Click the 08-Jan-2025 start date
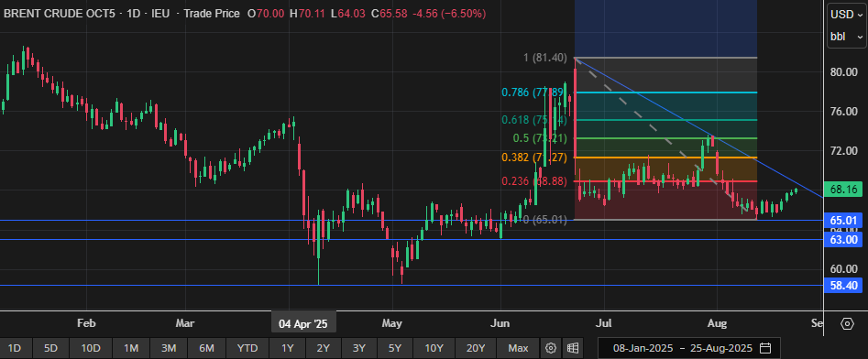Image resolution: width=868 pixels, height=359 pixels. [643, 349]
